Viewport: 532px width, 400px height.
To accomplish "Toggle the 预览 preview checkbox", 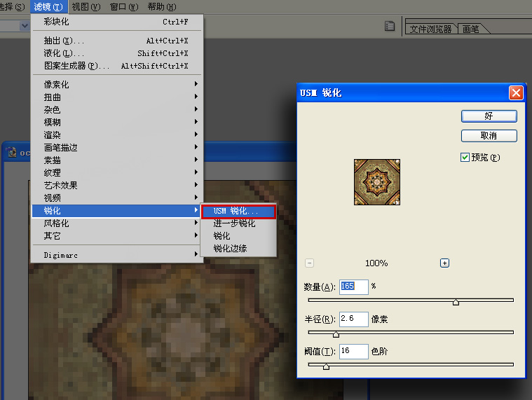I will click(465, 158).
